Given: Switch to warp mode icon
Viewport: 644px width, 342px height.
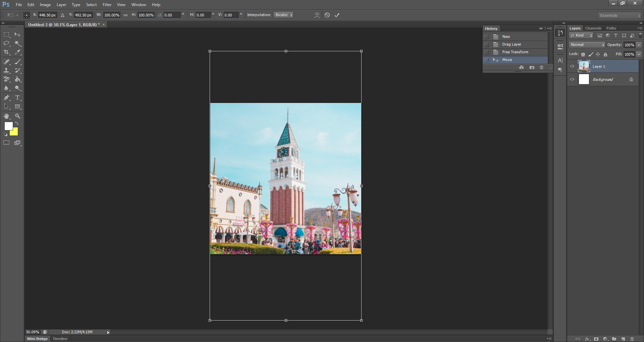Looking at the screenshot, I should pos(317,15).
